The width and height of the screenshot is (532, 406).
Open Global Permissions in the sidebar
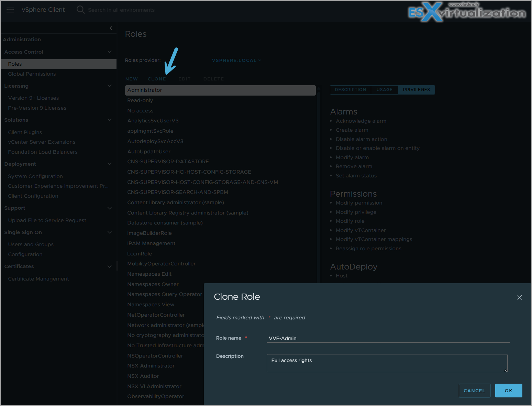click(32, 74)
